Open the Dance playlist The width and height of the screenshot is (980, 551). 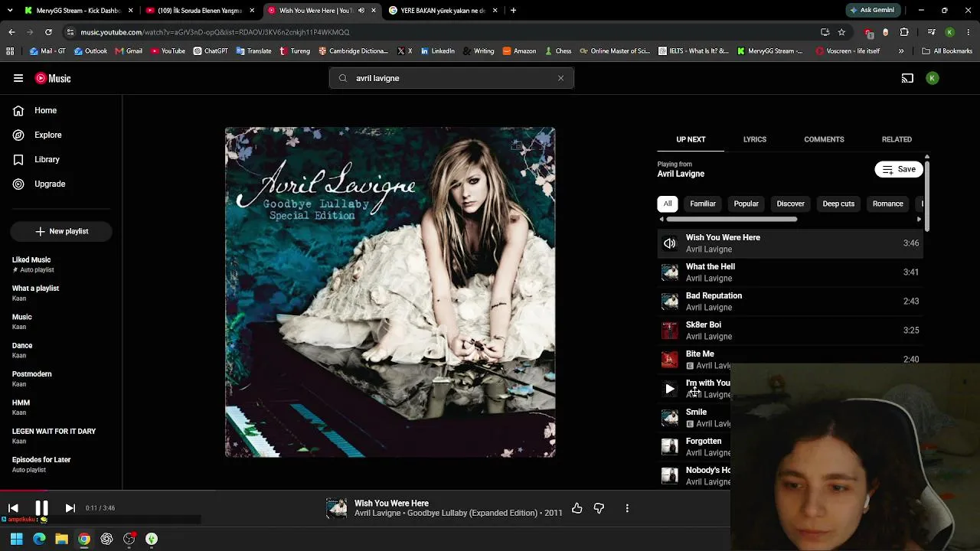[61, 350]
